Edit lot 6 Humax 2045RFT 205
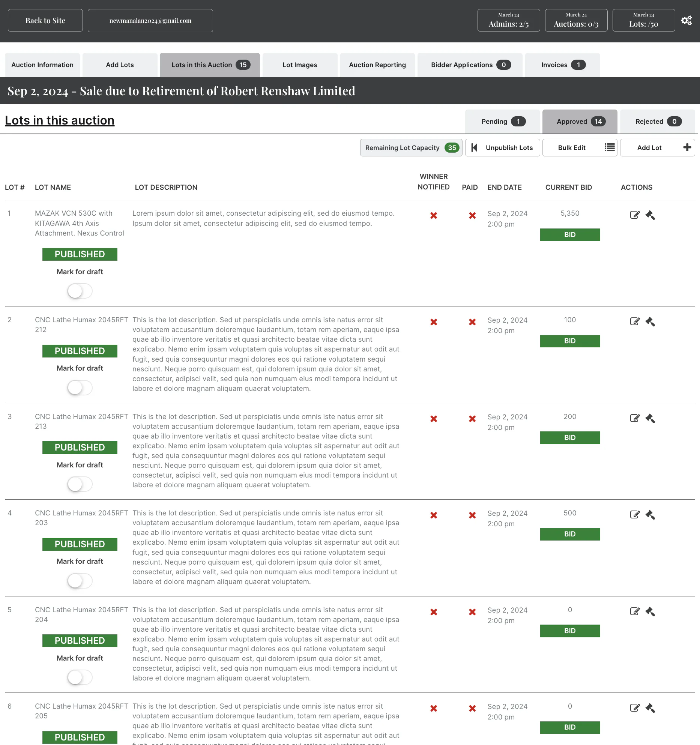Viewport: 700px width, 745px height. pyautogui.click(x=635, y=708)
